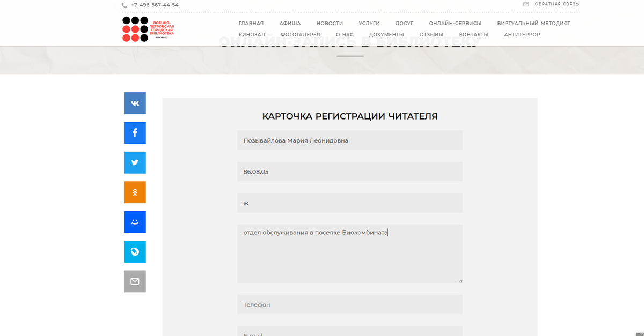Click the phone receiver icon near the number
Viewport: 644px width, 336px height.
pyautogui.click(x=122, y=4)
